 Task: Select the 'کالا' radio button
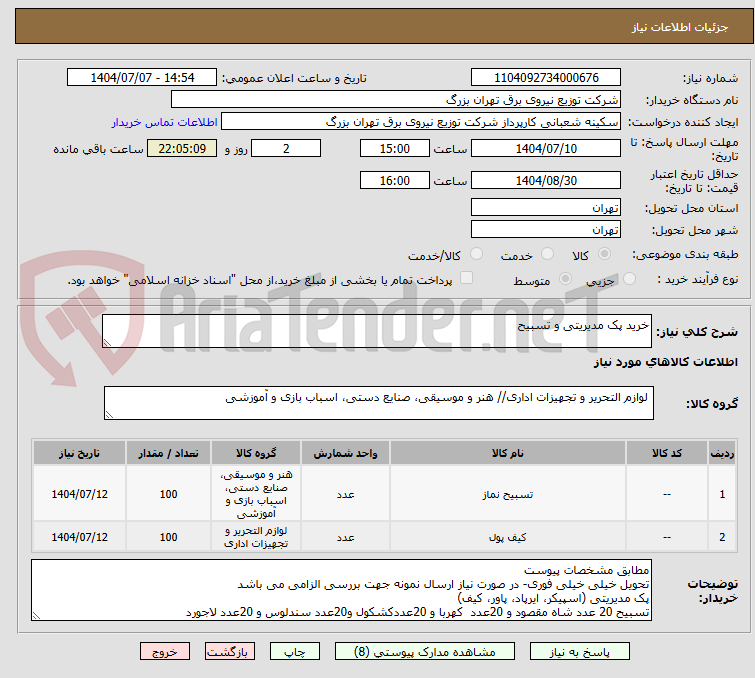(x=604, y=254)
